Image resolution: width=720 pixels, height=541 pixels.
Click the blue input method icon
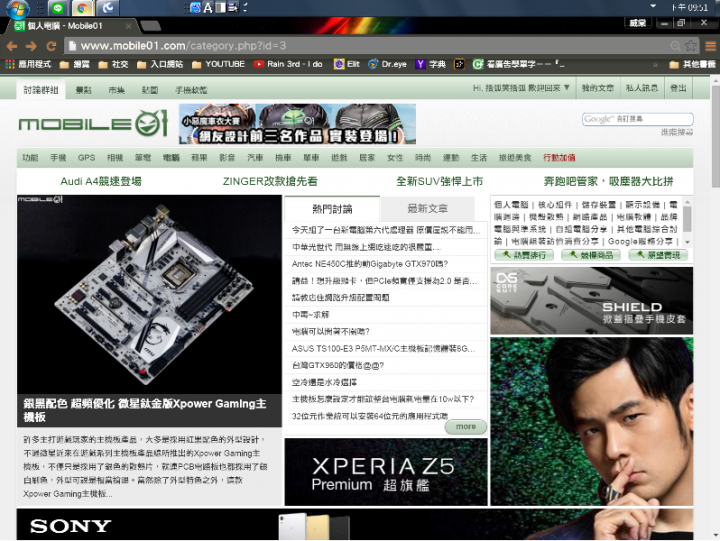click(196, 8)
